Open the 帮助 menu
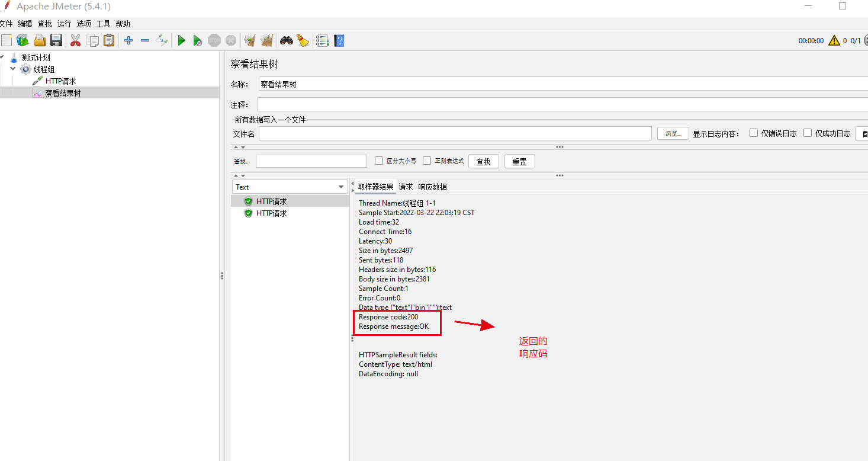Image resolution: width=868 pixels, height=461 pixels. (x=123, y=24)
